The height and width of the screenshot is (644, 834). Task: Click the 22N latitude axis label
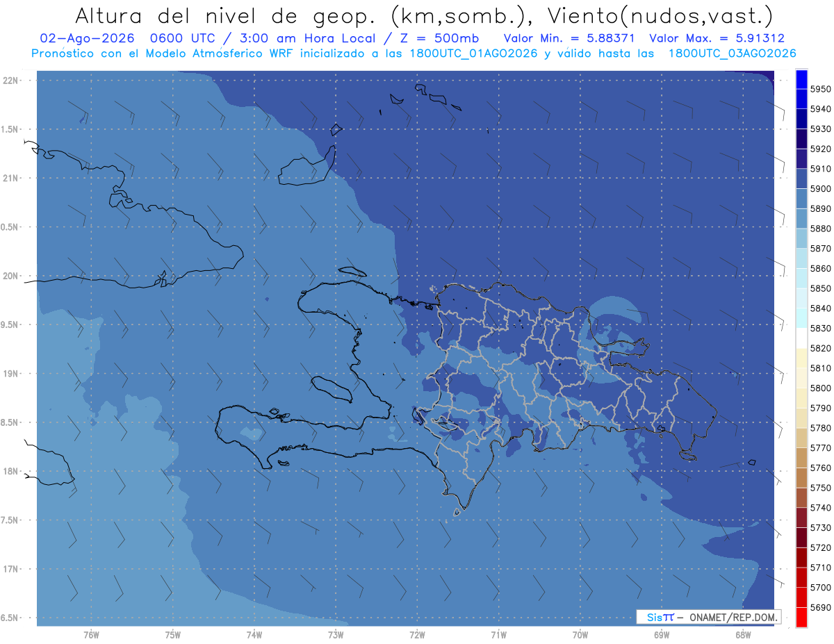click(10, 81)
